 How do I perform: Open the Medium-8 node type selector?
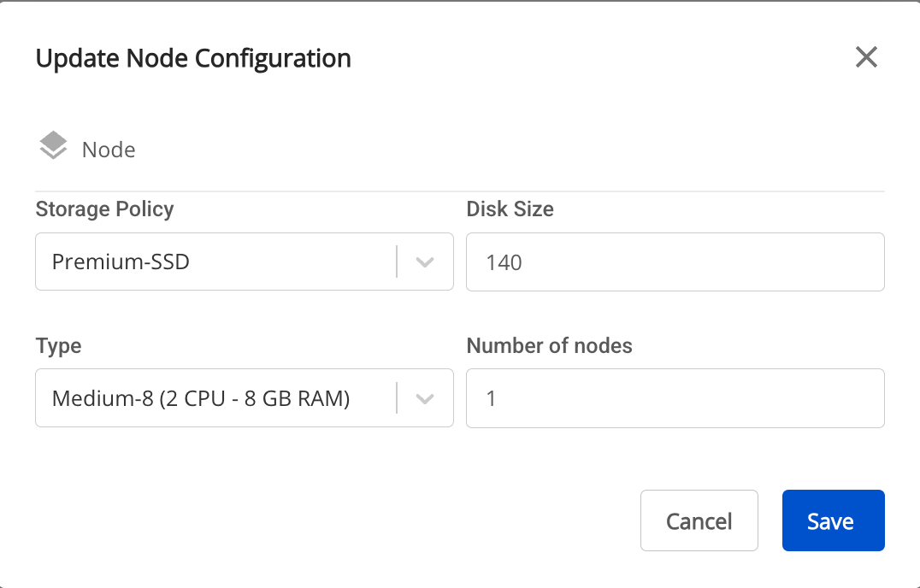coord(244,398)
